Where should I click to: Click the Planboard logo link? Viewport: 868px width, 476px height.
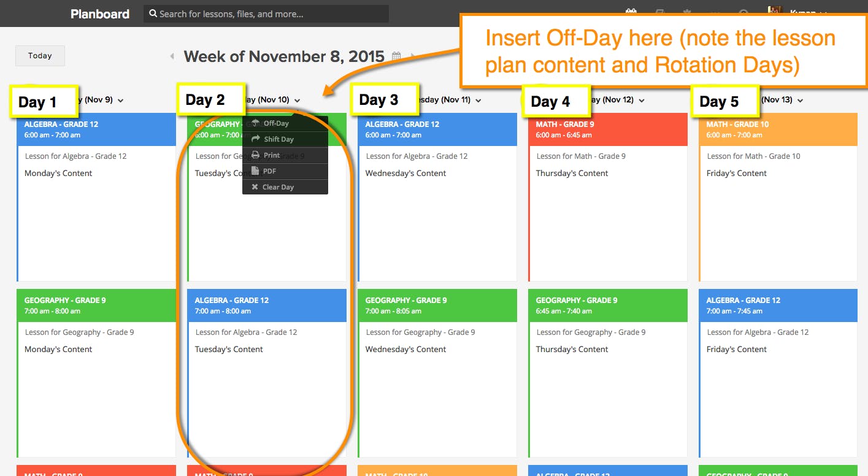pos(100,13)
